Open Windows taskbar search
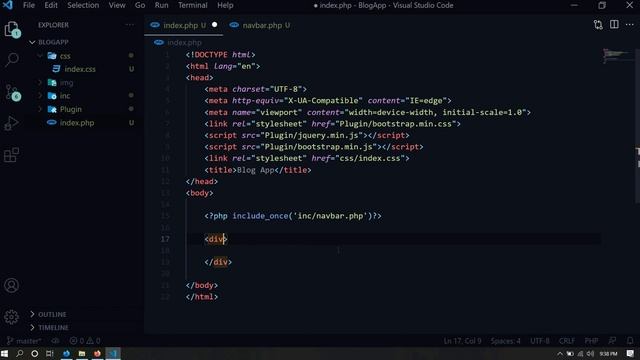 19,353
